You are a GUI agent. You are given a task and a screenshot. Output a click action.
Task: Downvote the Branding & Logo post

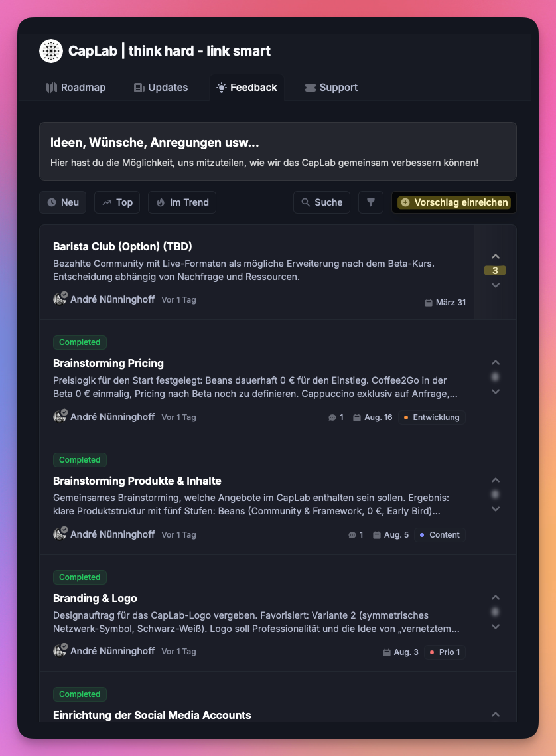point(495,627)
